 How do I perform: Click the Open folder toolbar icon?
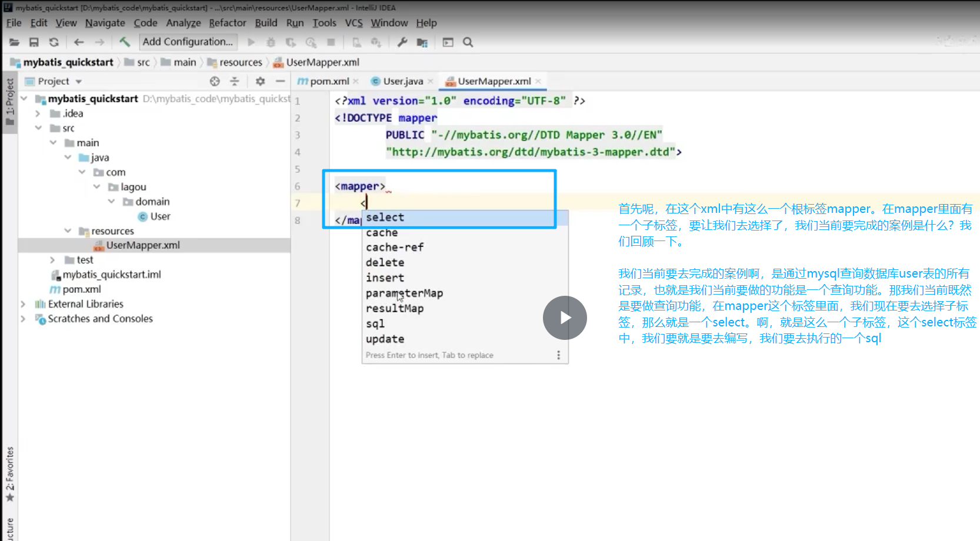point(14,42)
